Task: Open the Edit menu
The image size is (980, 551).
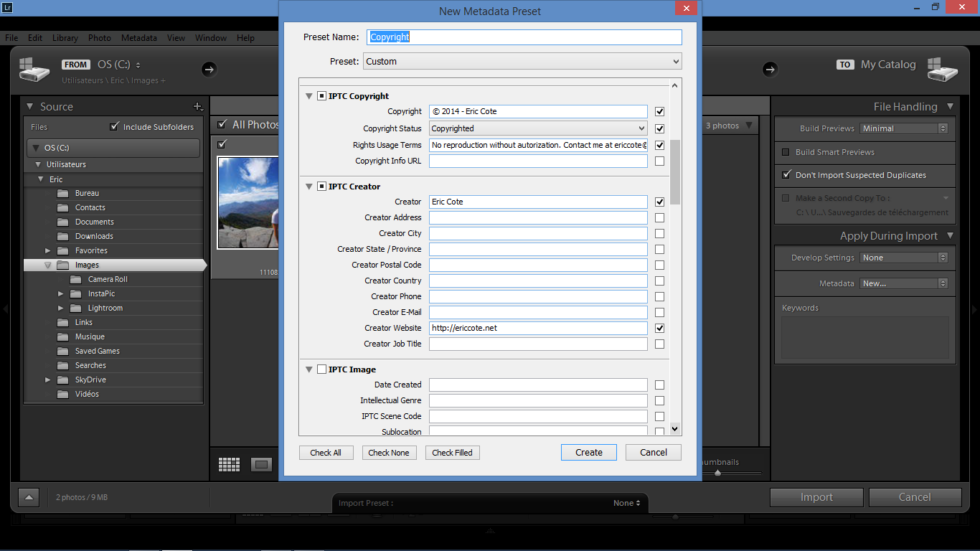Action: tap(35, 38)
